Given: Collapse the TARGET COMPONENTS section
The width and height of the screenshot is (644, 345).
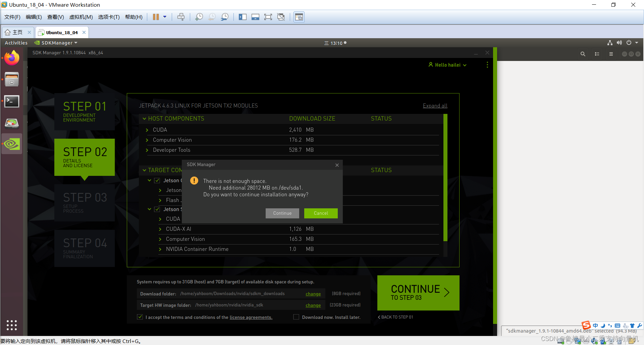Looking at the screenshot, I should [144, 170].
